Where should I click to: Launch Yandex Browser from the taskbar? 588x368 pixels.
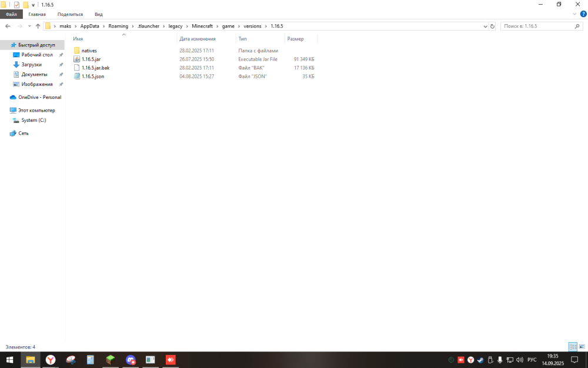(51, 360)
